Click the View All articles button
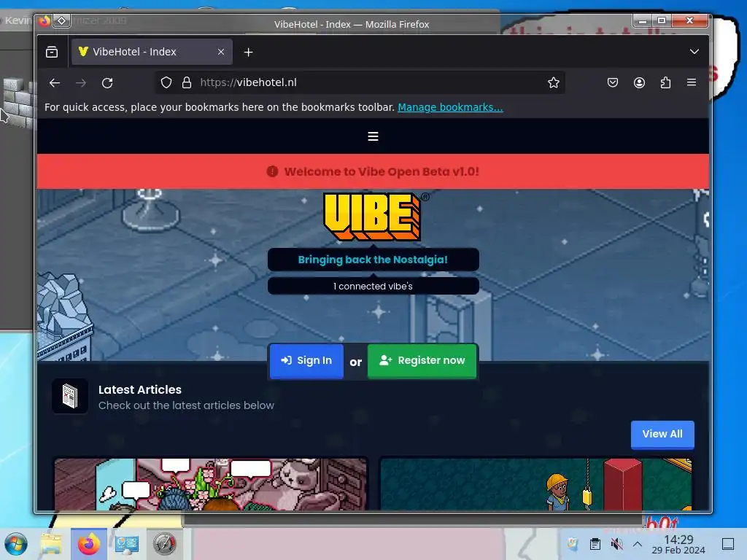This screenshot has height=560, width=747. 662,435
